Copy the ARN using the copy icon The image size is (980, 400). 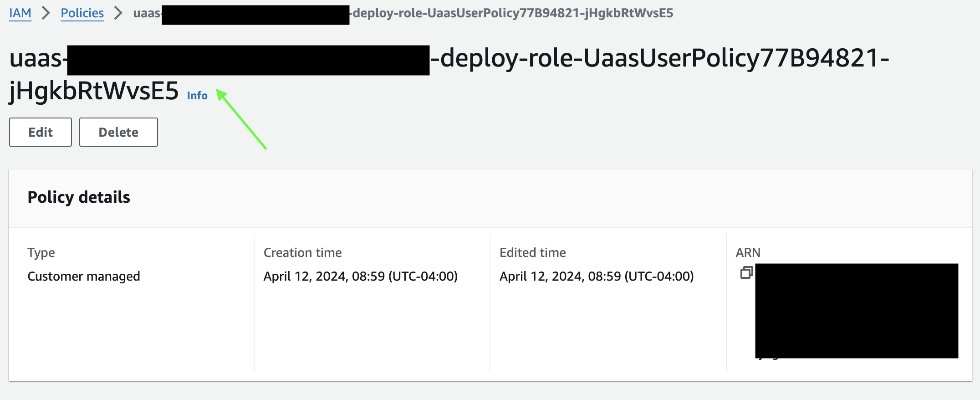tap(746, 273)
